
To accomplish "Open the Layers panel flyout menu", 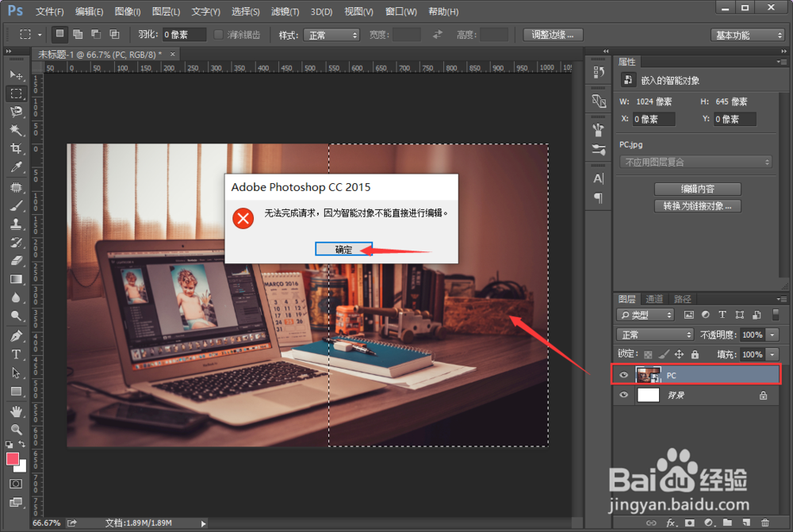I will pos(783,299).
